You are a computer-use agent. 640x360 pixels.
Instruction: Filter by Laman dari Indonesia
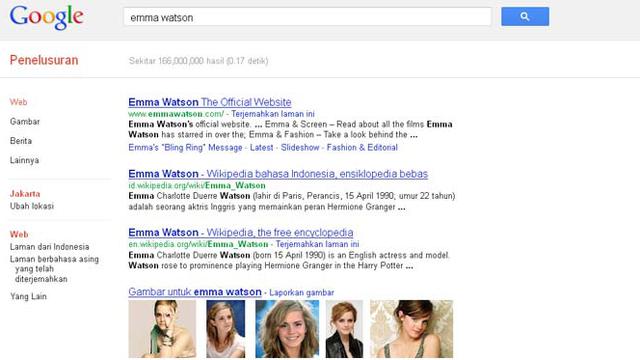point(49,247)
